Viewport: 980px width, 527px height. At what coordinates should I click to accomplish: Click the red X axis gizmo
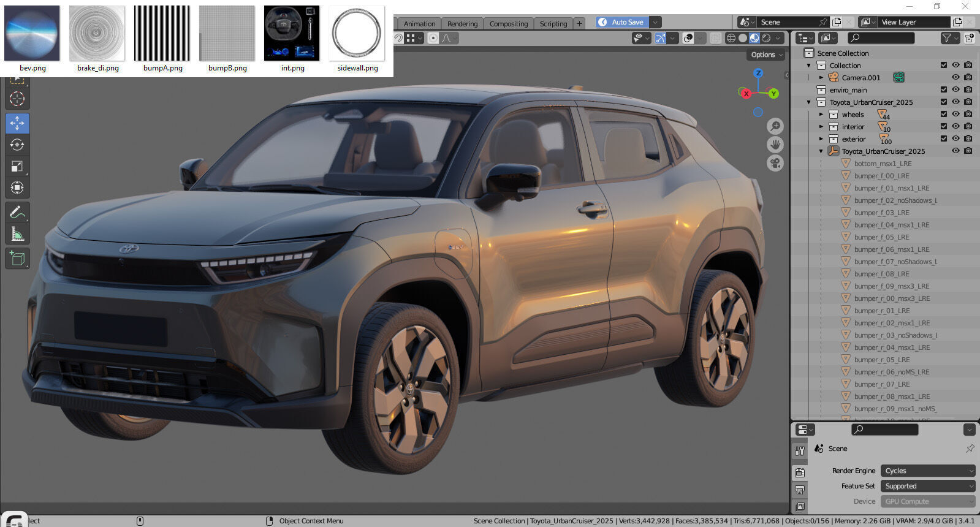pyautogui.click(x=746, y=94)
